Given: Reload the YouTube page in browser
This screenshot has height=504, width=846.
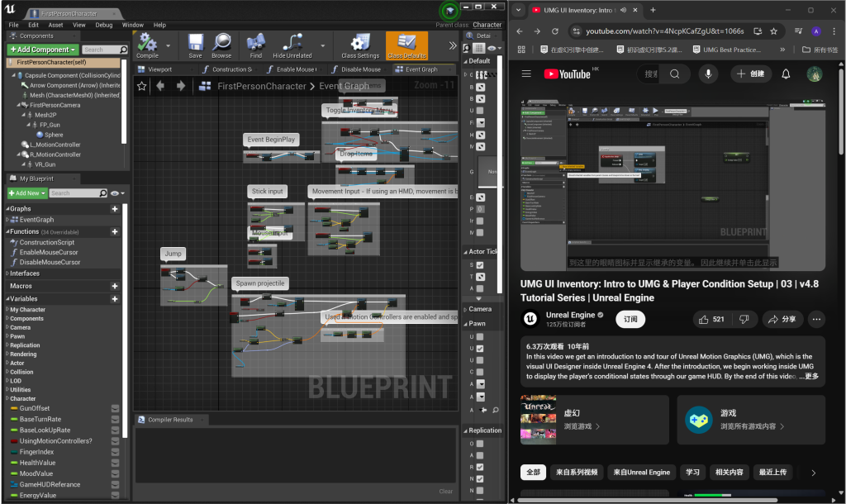Looking at the screenshot, I should tap(554, 31).
